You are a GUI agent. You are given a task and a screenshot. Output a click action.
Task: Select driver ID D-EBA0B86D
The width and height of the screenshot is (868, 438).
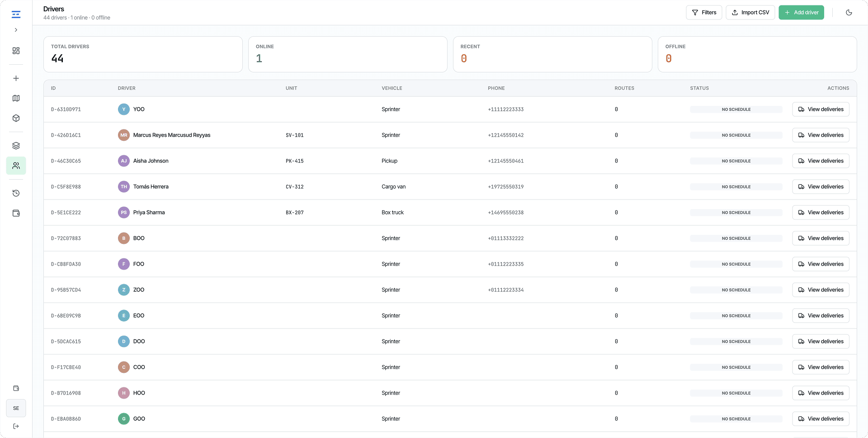(66, 419)
